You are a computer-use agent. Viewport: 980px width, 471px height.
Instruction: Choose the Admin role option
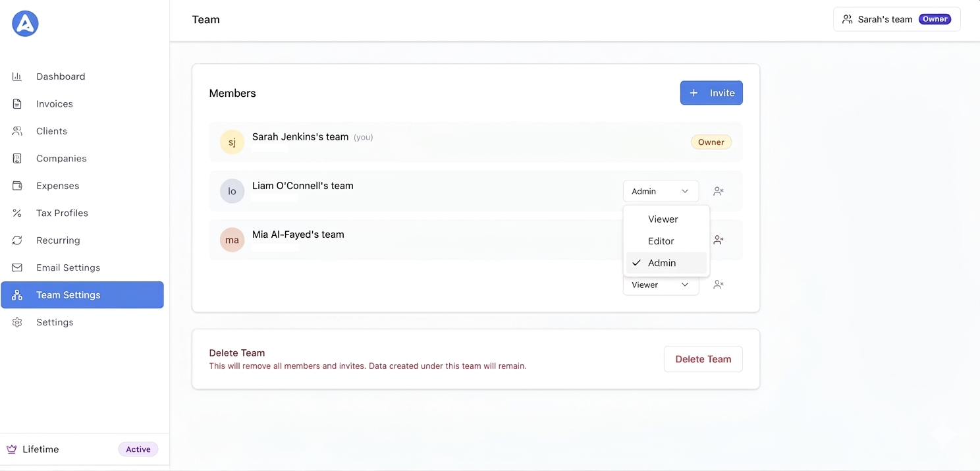tap(667, 263)
